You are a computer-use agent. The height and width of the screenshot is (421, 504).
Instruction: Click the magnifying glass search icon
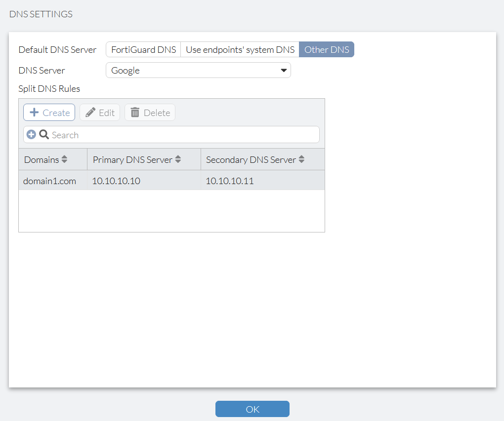pyautogui.click(x=44, y=134)
